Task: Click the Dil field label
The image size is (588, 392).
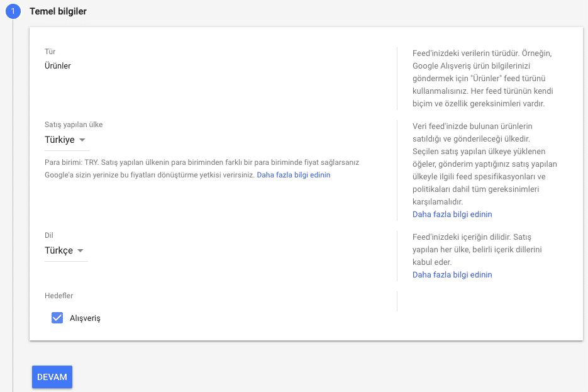Action: [x=49, y=235]
